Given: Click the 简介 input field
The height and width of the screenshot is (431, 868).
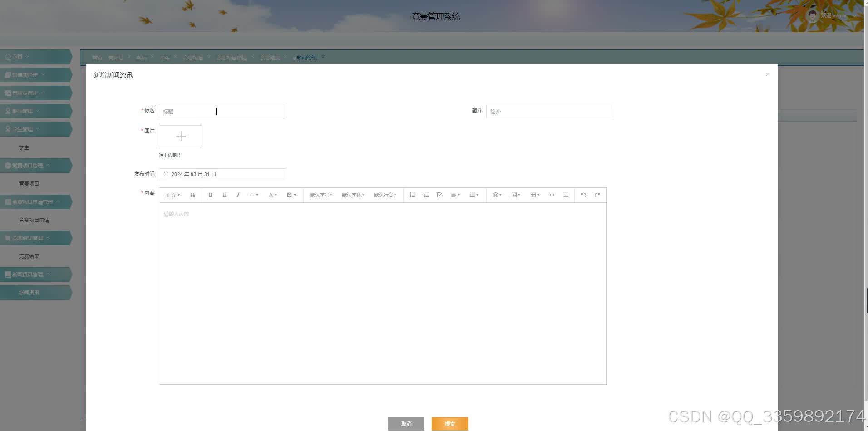Looking at the screenshot, I should click(549, 112).
